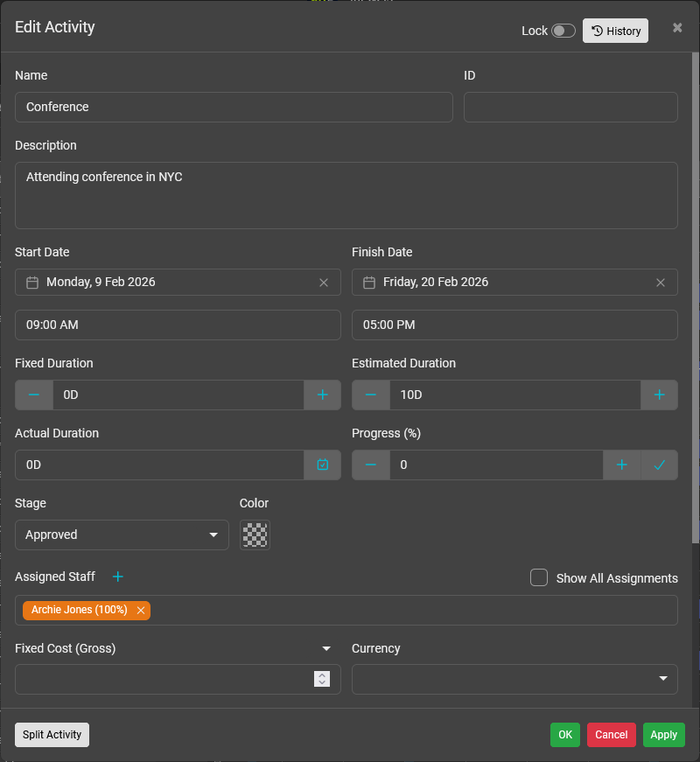Apply the activity changes
Screen dimensions: 700x762
(x=663, y=735)
